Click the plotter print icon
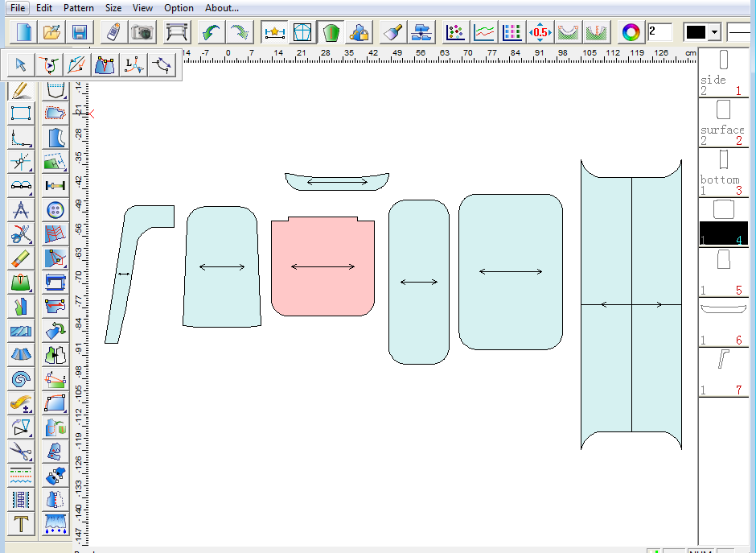This screenshot has height=553, width=756. click(178, 32)
